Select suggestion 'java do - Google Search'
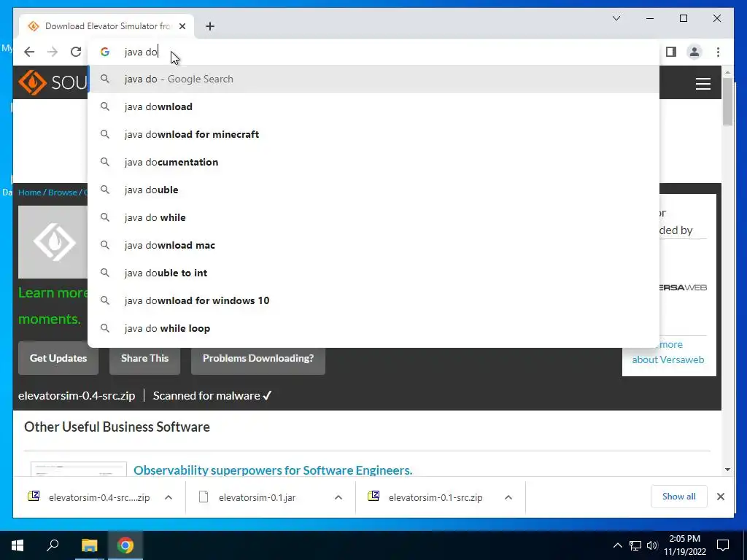The width and height of the screenshot is (747, 560). [x=373, y=79]
